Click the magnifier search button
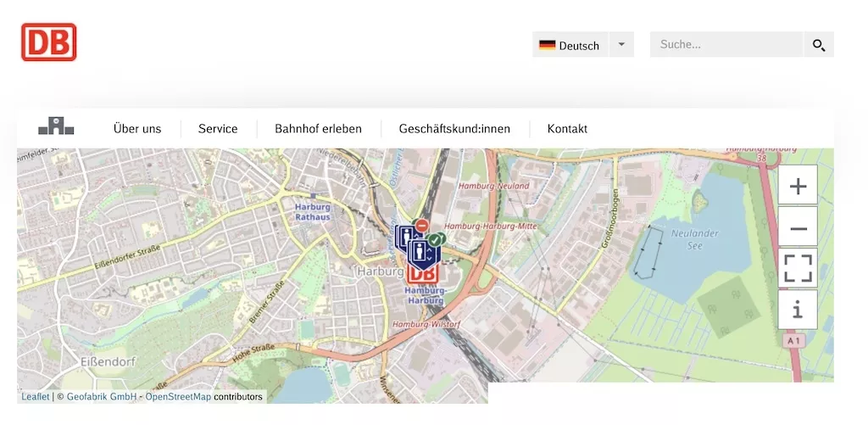Screen dimensions: 868x425 click(819, 45)
